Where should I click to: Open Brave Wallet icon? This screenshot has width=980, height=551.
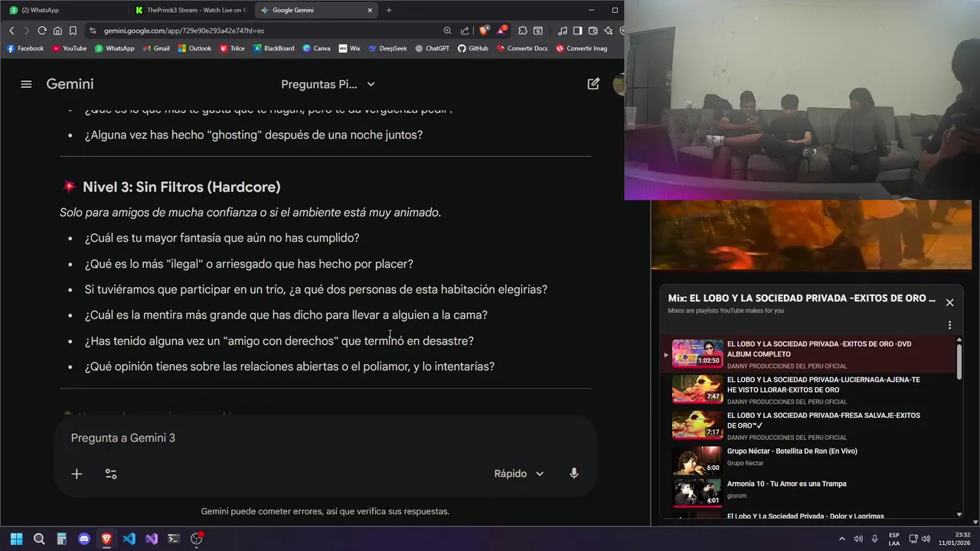click(x=593, y=31)
